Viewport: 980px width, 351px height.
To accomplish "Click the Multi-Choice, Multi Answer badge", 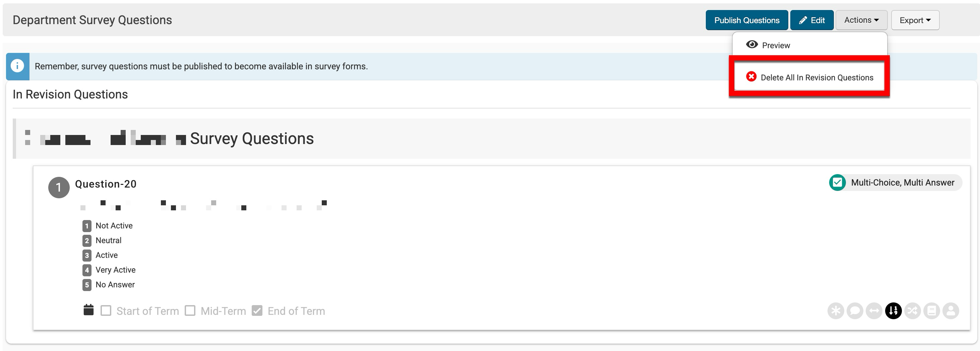I will point(895,183).
